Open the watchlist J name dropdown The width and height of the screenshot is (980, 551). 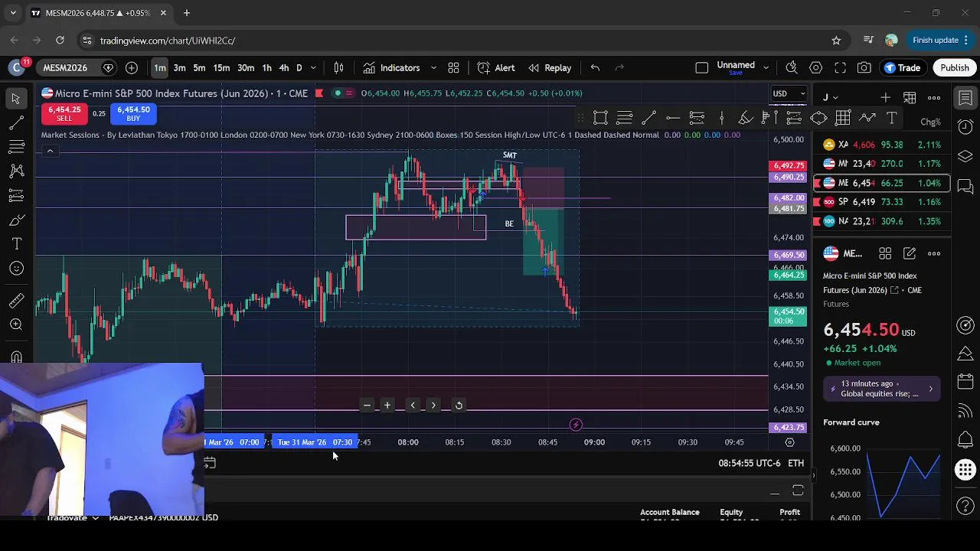[x=831, y=97]
